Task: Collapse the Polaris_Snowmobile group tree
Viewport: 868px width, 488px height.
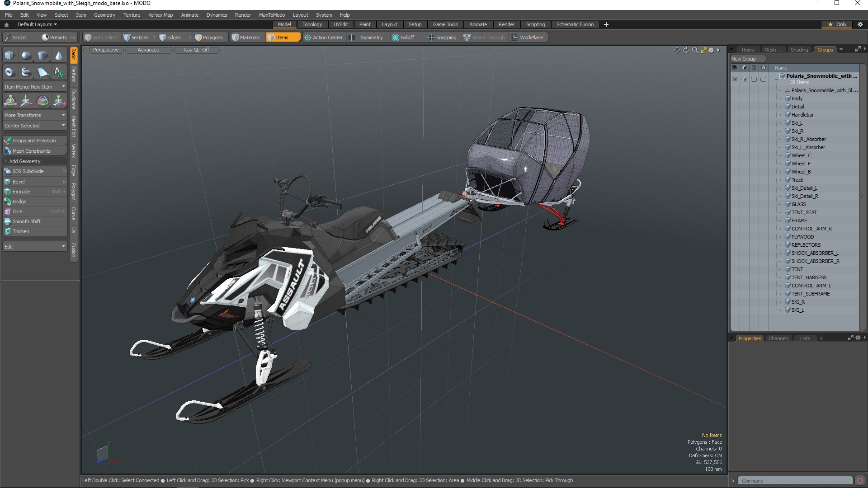Action: [x=777, y=79]
